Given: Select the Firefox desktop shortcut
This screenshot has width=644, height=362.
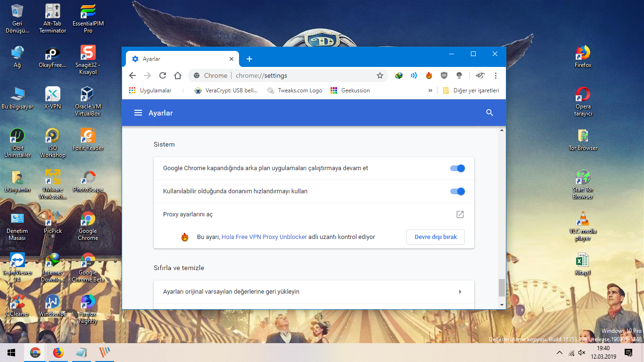Looking at the screenshot, I should click(x=583, y=57).
